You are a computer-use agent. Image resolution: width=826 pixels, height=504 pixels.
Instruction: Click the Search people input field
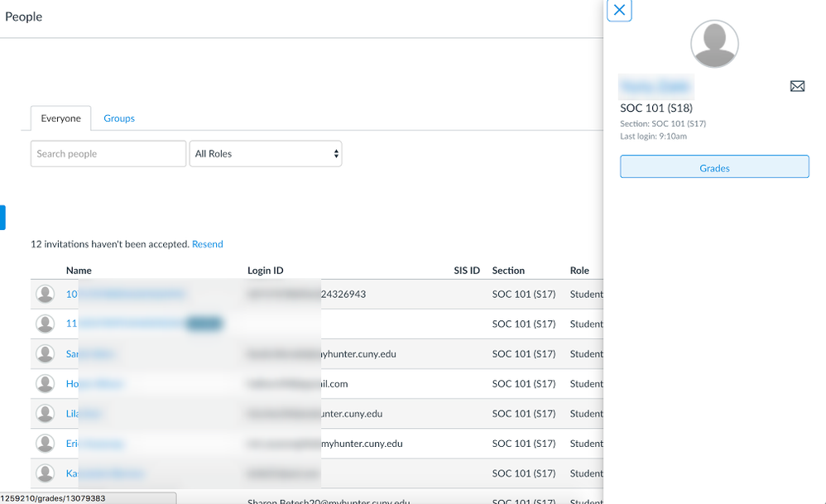[x=108, y=154]
